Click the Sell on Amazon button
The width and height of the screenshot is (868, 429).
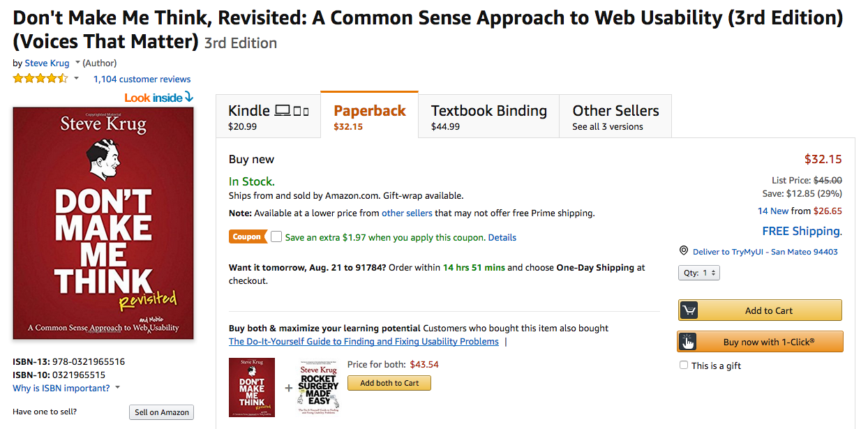(161, 412)
